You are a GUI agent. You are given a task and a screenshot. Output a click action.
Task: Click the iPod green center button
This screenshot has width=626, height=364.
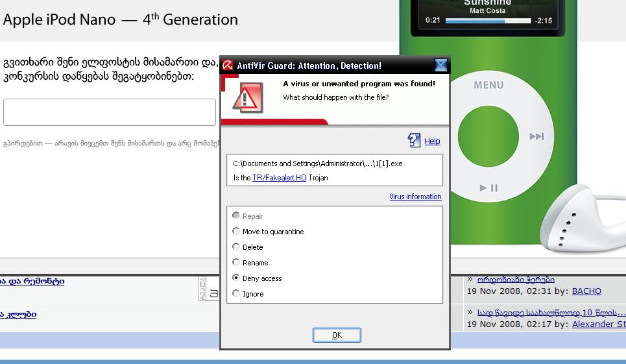point(488,136)
